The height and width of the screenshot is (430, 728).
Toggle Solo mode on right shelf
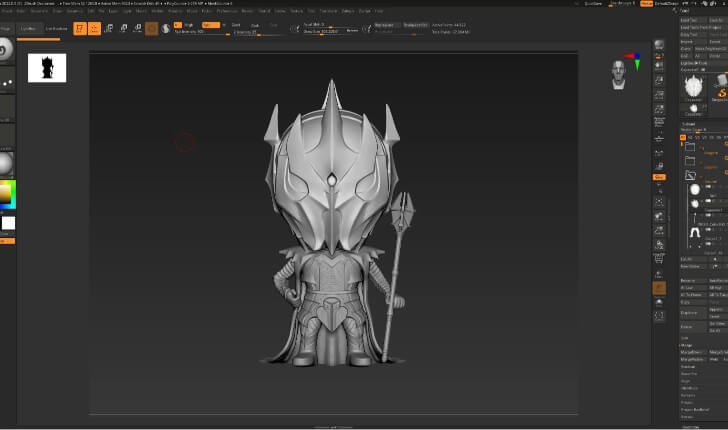click(659, 302)
